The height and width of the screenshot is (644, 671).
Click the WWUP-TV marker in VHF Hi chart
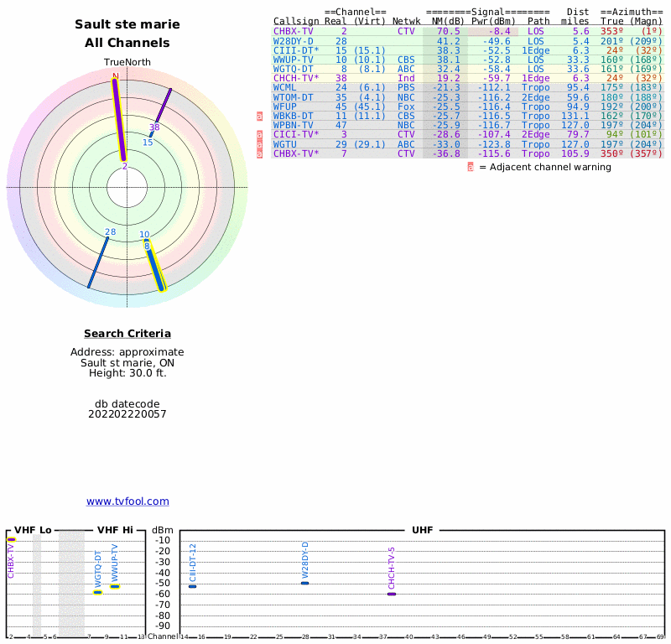(x=115, y=586)
